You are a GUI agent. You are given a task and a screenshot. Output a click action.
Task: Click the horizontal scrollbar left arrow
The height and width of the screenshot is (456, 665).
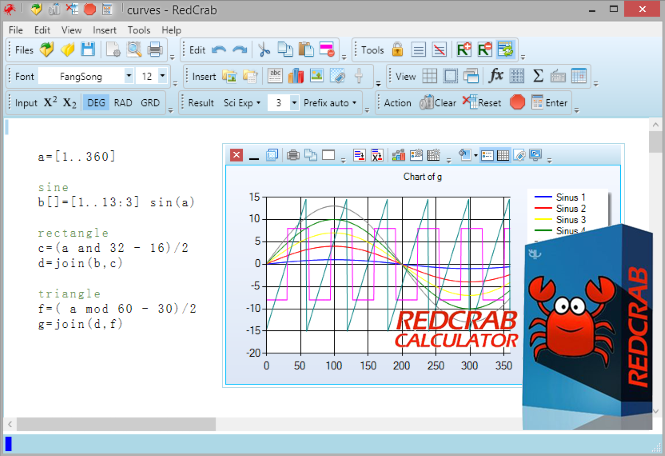10,423
